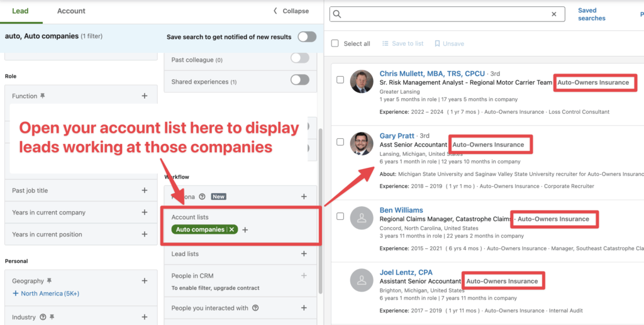Click Chris Mullett's profile photo
The height and width of the screenshot is (325, 644).
(x=362, y=81)
